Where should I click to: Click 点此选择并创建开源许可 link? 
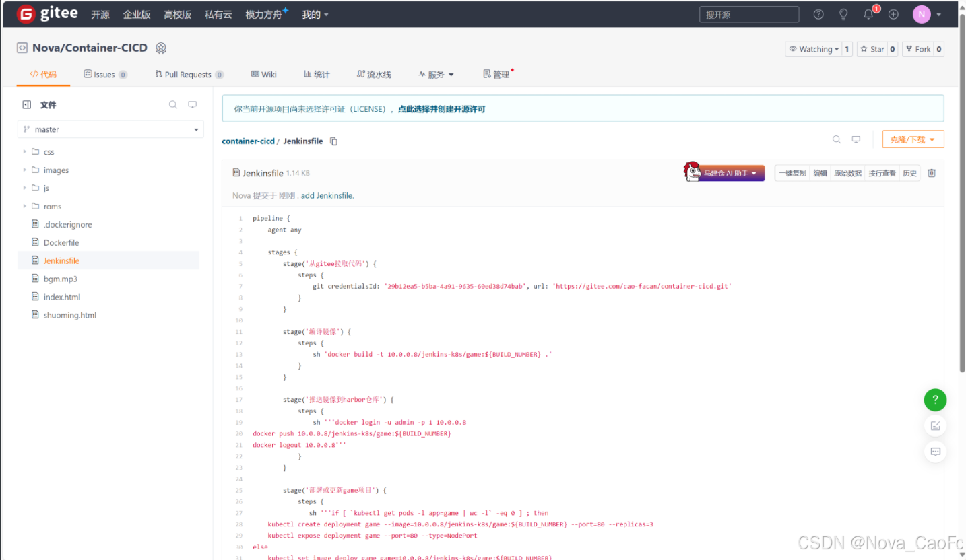pyautogui.click(x=441, y=108)
